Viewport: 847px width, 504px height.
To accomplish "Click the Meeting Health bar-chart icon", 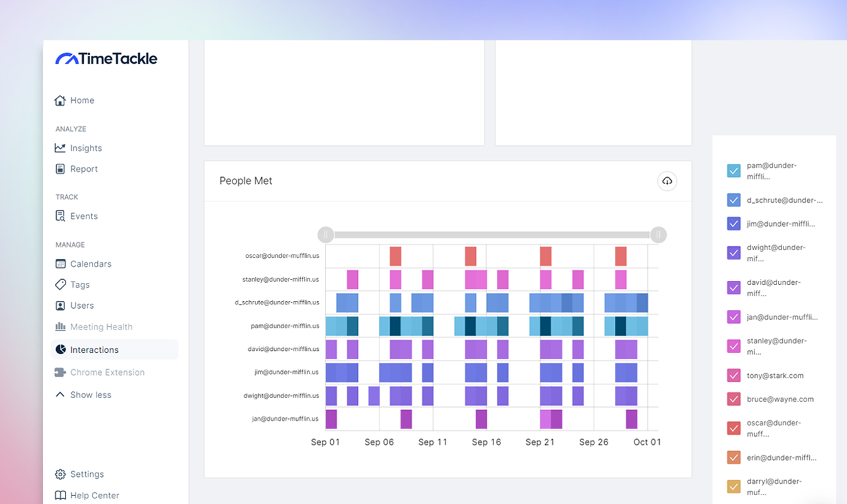I will tap(60, 327).
